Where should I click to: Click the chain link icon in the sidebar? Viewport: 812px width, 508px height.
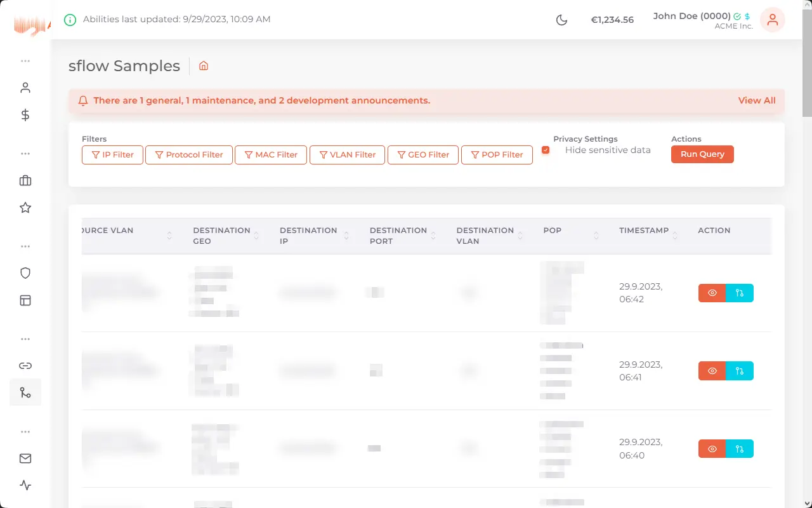(25, 365)
